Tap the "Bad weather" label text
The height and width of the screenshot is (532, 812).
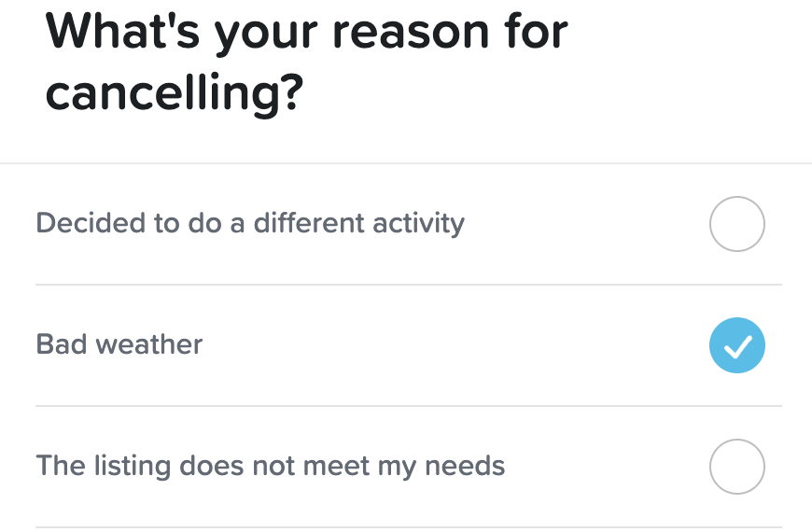coord(119,344)
